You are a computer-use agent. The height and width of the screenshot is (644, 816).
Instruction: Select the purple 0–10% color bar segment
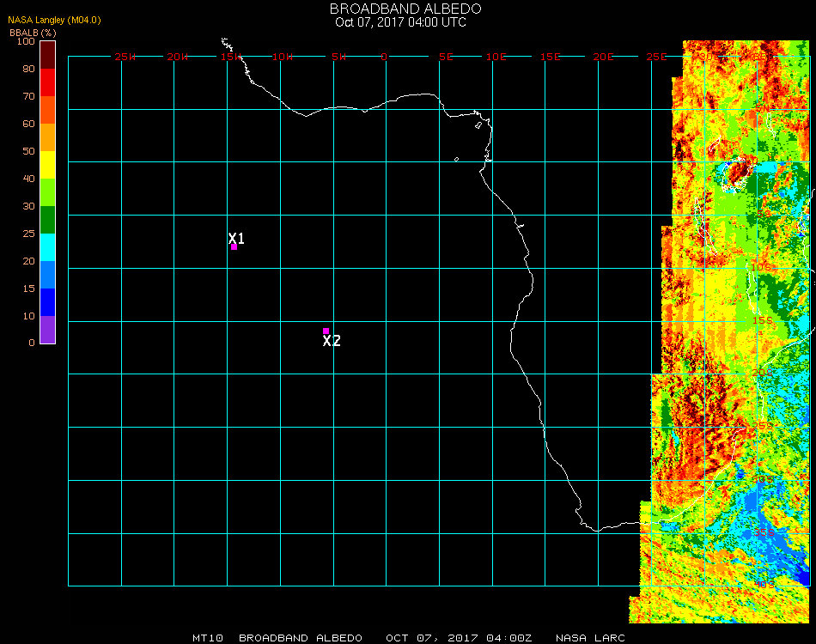[x=48, y=330]
